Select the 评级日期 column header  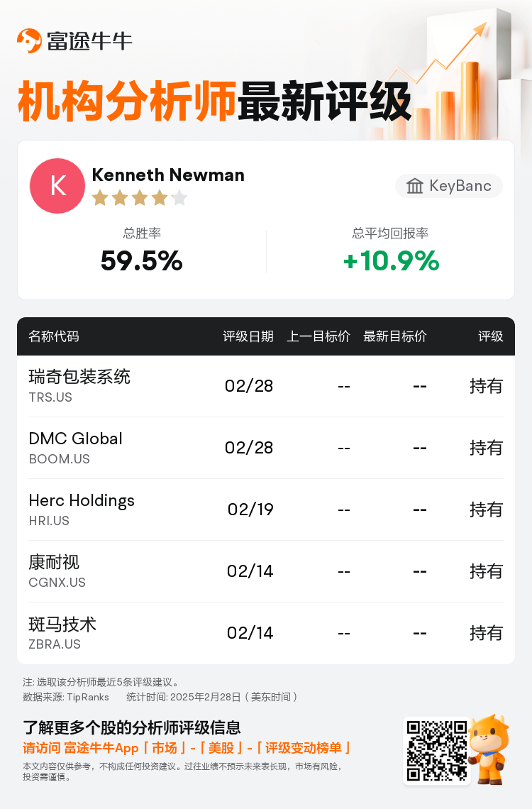coord(248,336)
